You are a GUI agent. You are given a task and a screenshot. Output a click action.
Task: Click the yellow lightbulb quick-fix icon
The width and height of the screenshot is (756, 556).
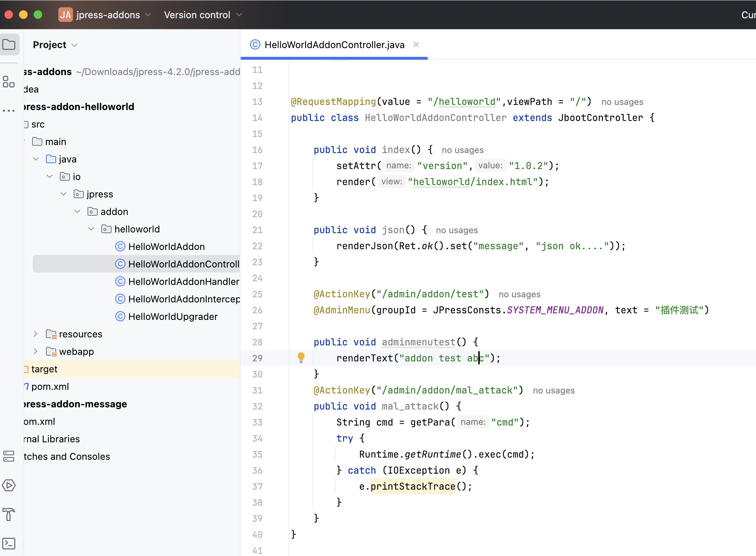pos(301,357)
